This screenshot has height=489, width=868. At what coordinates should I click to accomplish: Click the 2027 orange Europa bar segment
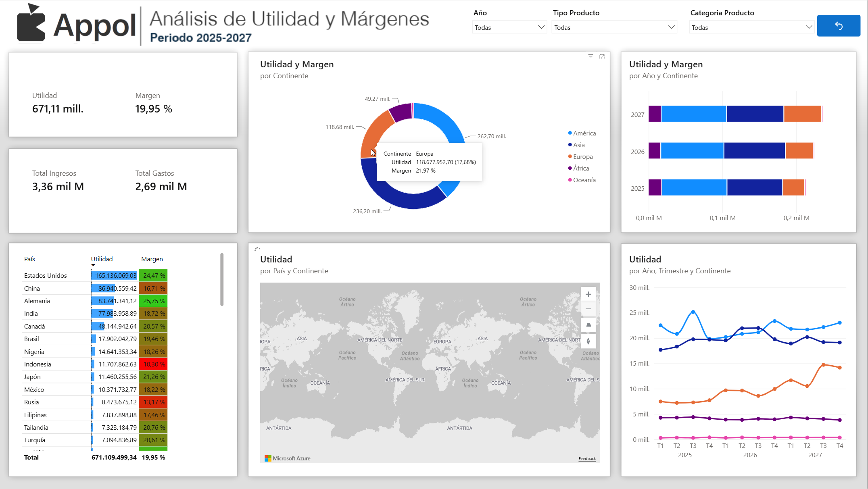click(802, 114)
